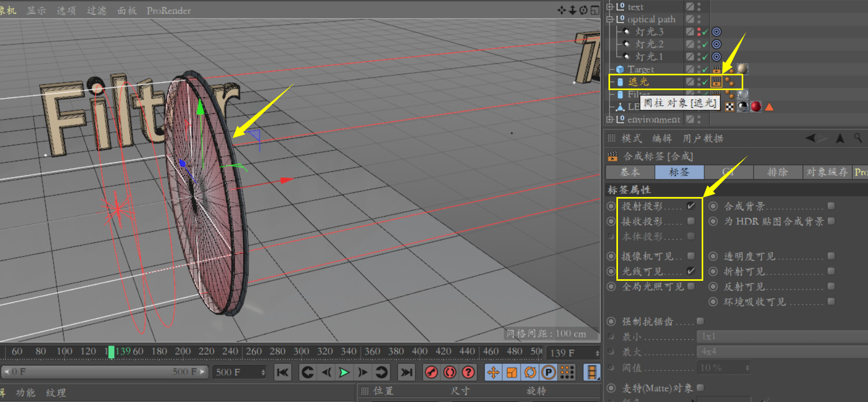868x402 pixels.
Task: Enable the 摄像机可见 checkbox
Action: [x=691, y=256]
